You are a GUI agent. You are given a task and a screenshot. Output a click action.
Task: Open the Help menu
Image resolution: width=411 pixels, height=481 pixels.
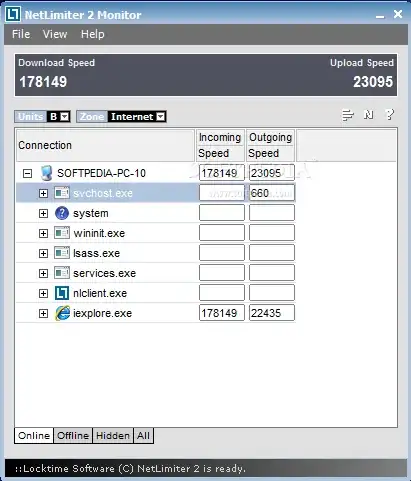tap(93, 34)
